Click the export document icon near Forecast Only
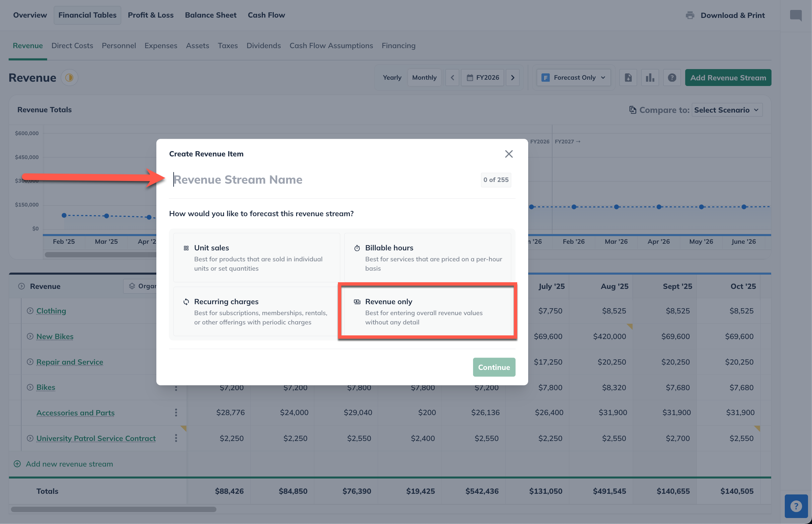 tap(628, 78)
